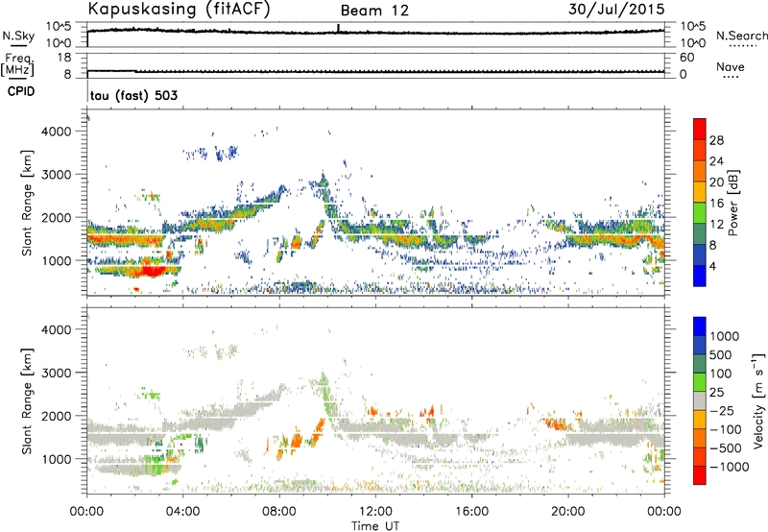Click the "Kapuskasing (fitACF)" plot title

click(x=179, y=10)
